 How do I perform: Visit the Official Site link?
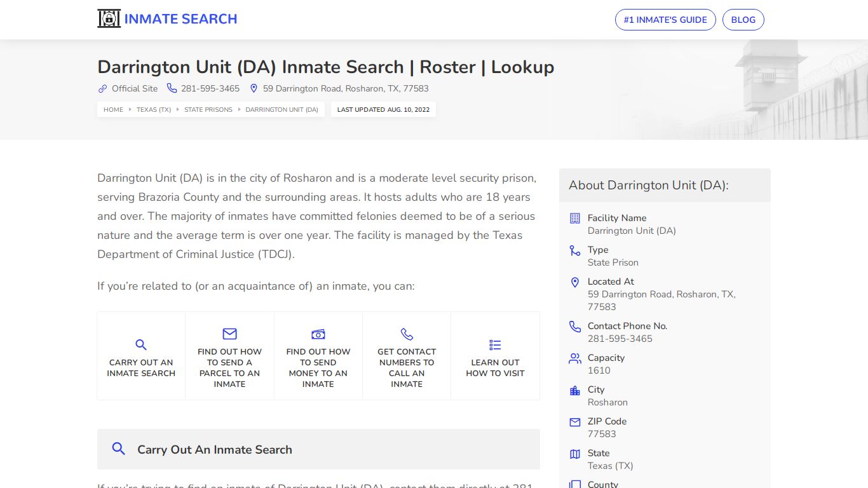pyautogui.click(x=135, y=89)
